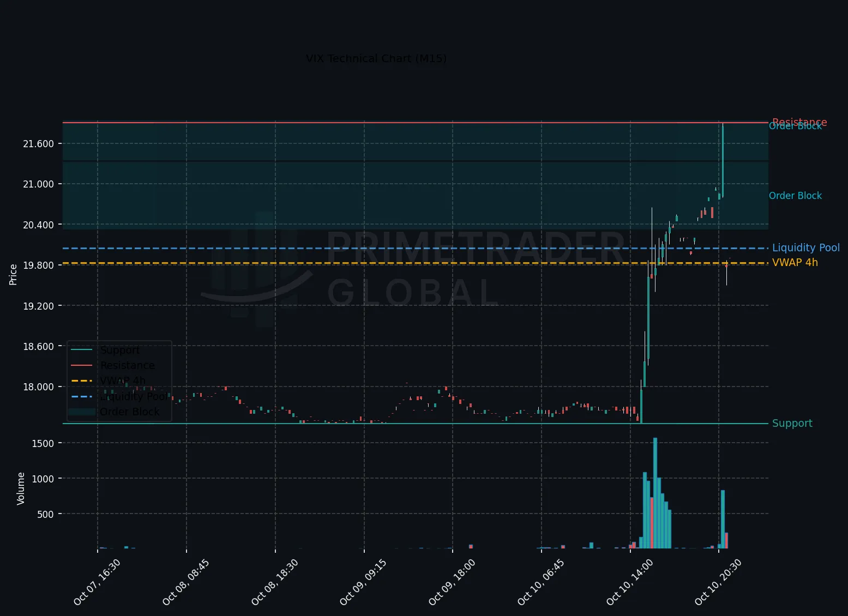Screen dimensions: 848x616
Task: Pick the 18.600 price axis tick
Action: click(x=38, y=346)
